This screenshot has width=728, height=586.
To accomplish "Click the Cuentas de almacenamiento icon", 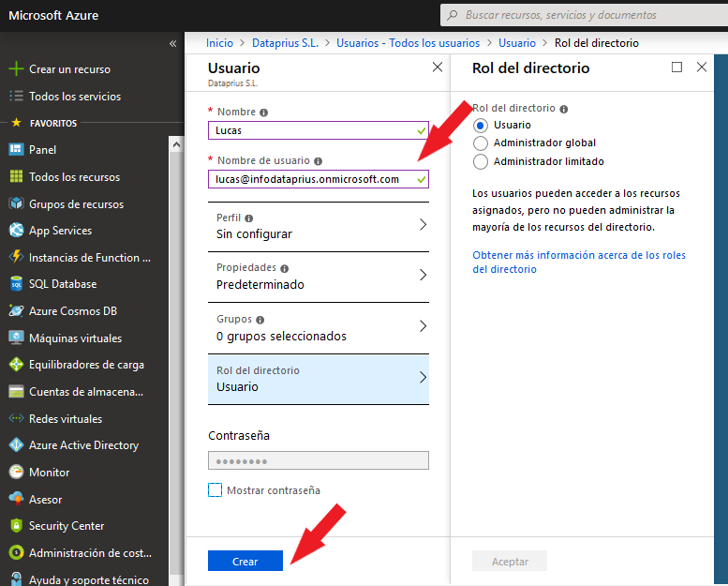I will coord(16,392).
